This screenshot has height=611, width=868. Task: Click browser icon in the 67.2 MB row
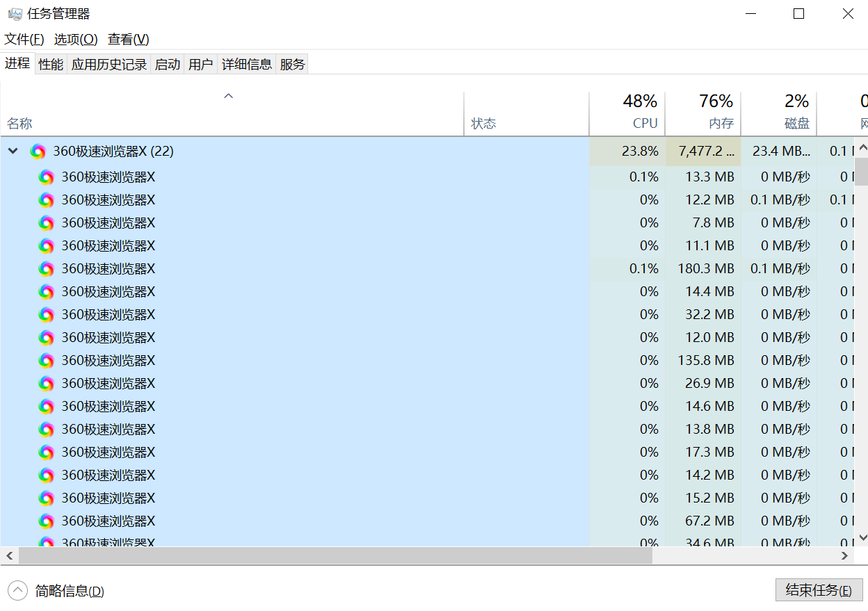click(x=47, y=521)
